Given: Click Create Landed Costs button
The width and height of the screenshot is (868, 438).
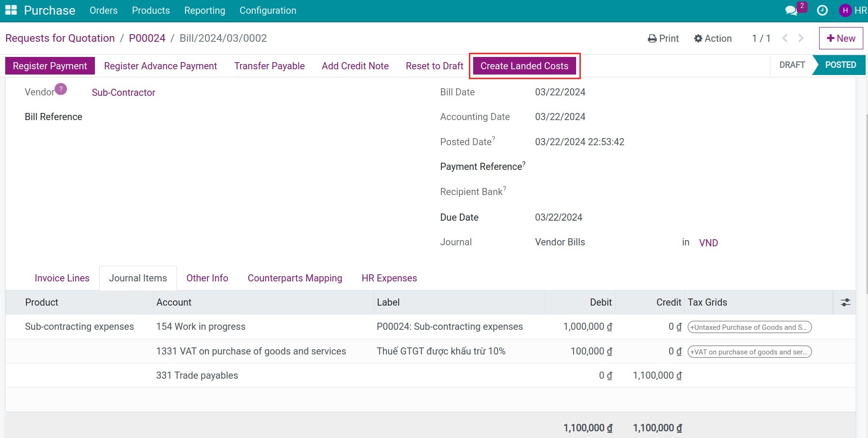Looking at the screenshot, I should tap(524, 66).
